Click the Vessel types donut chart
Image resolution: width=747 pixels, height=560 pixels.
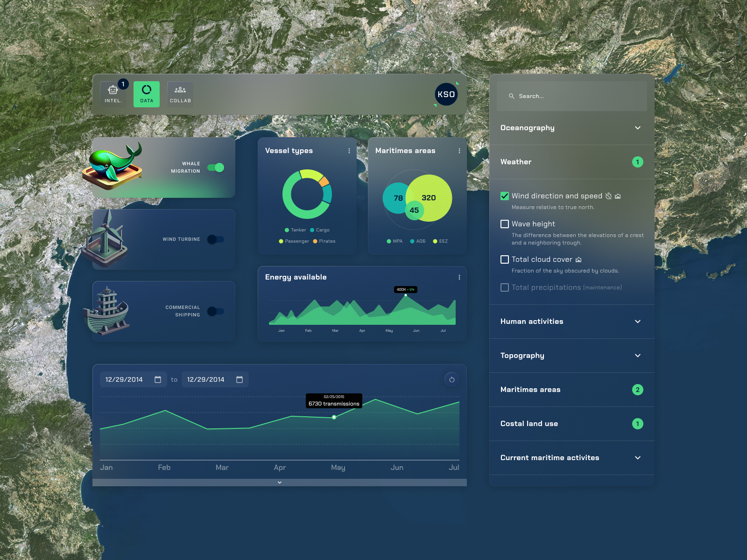click(x=307, y=194)
